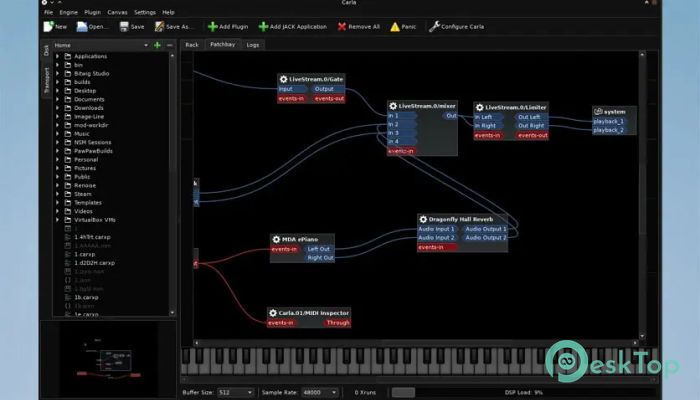Expand the Downloads folder
The width and height of the screenshot is (700, 400).
pos(58,108)
